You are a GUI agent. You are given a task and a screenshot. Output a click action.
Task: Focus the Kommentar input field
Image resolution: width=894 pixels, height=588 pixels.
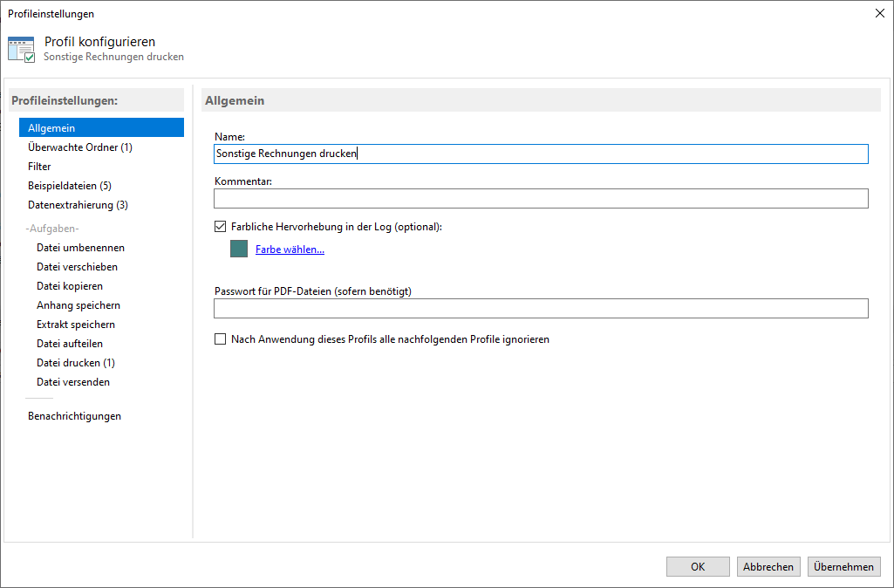pos(541,199)
